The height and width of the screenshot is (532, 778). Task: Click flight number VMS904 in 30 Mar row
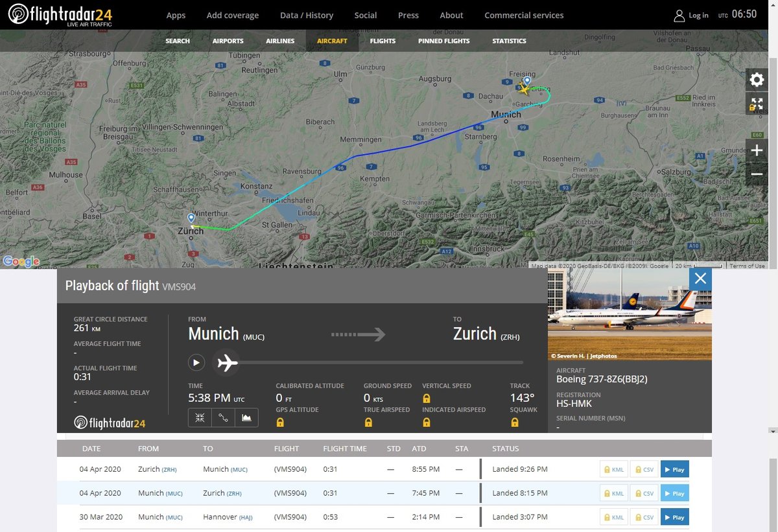click(290, 517)
